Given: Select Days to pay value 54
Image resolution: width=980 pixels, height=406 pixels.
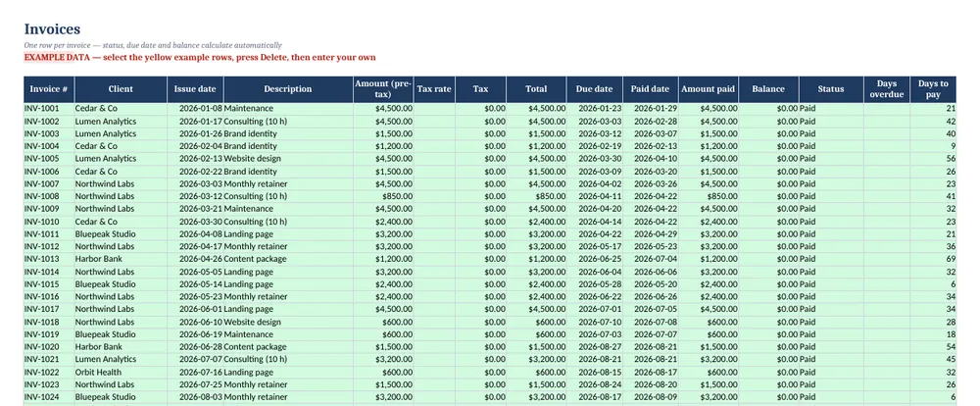Looking at the screenshot, I should [x=933, y=347].
